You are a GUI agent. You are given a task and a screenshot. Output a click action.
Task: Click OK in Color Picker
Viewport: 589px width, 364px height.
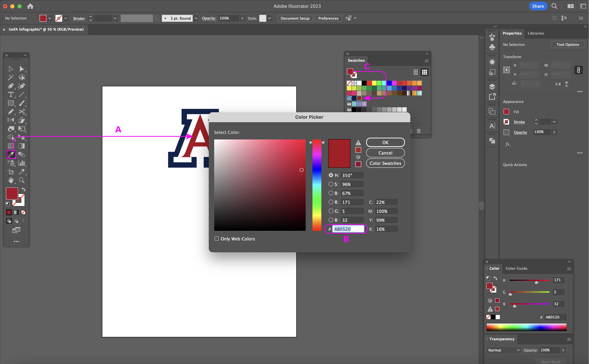pyautogui.click(x=385, y=142)
